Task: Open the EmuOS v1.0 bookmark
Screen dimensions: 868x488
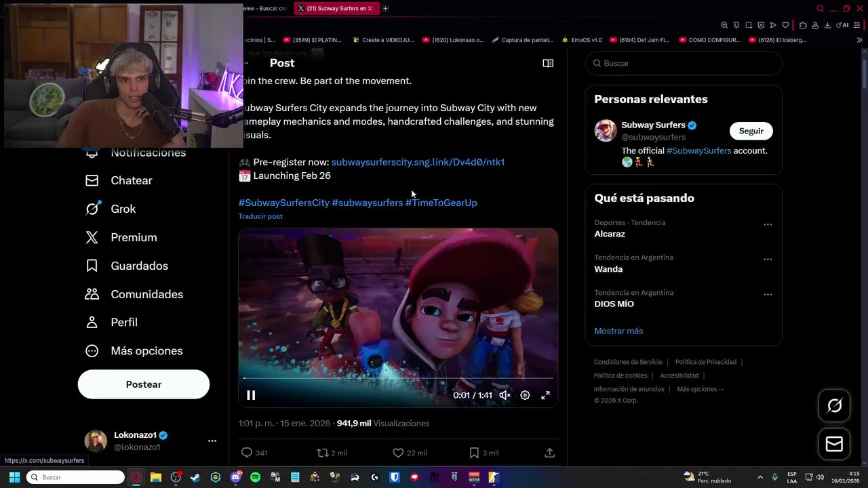Action: tap(581, 40)
